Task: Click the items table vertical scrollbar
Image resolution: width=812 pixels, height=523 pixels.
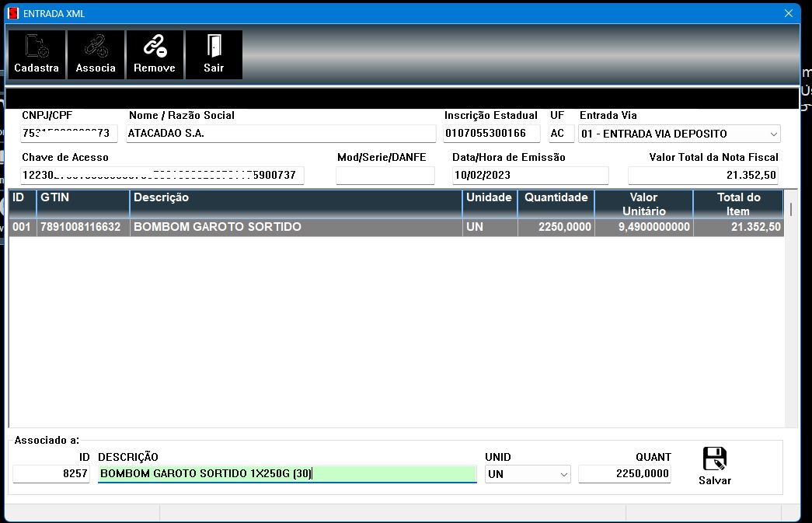Action: point(791,311)
